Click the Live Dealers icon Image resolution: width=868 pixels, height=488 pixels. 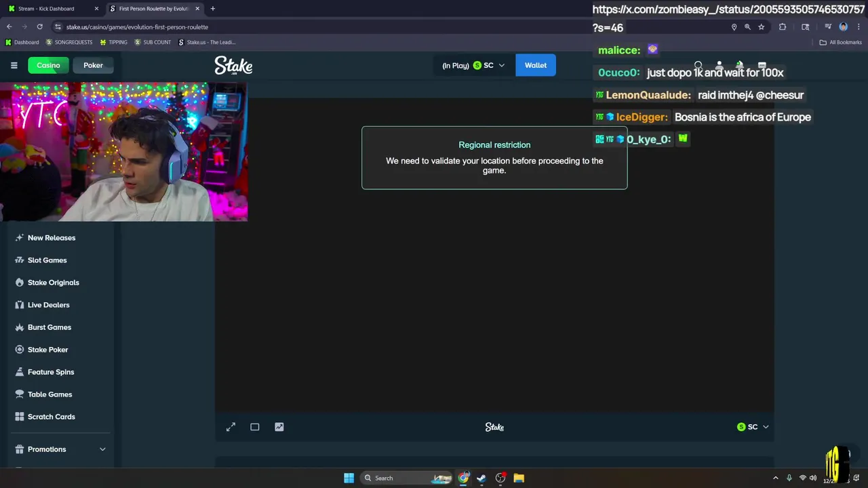pyautogui.click(x=20, y=305)
